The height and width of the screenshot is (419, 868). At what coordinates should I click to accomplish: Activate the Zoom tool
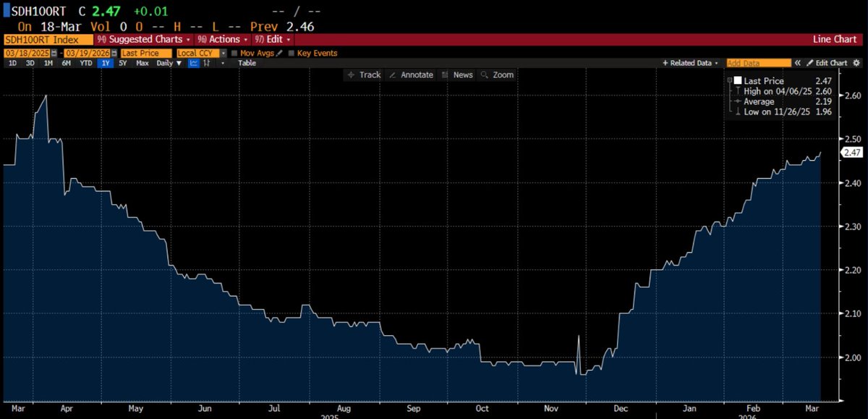click(497, 75)
